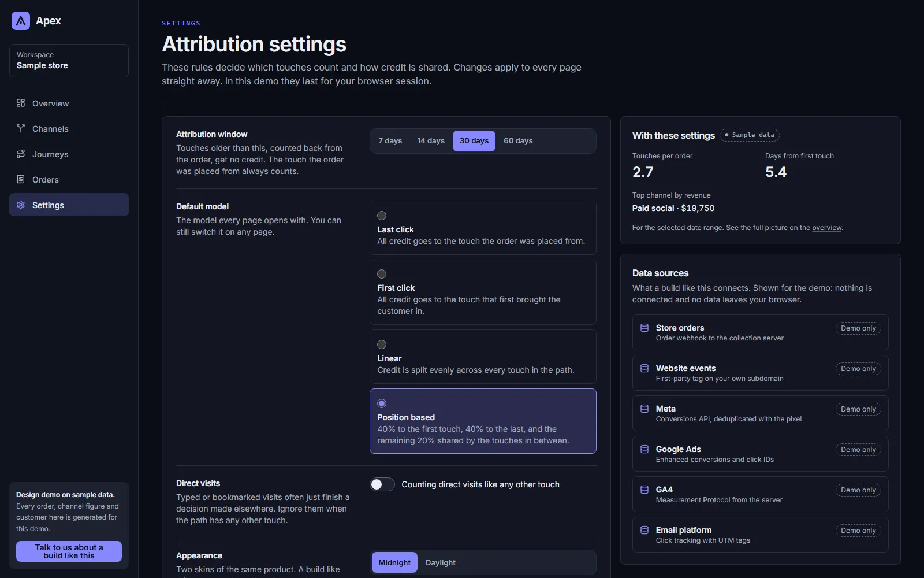Click the Website events database icon

[x=644, y=368]
